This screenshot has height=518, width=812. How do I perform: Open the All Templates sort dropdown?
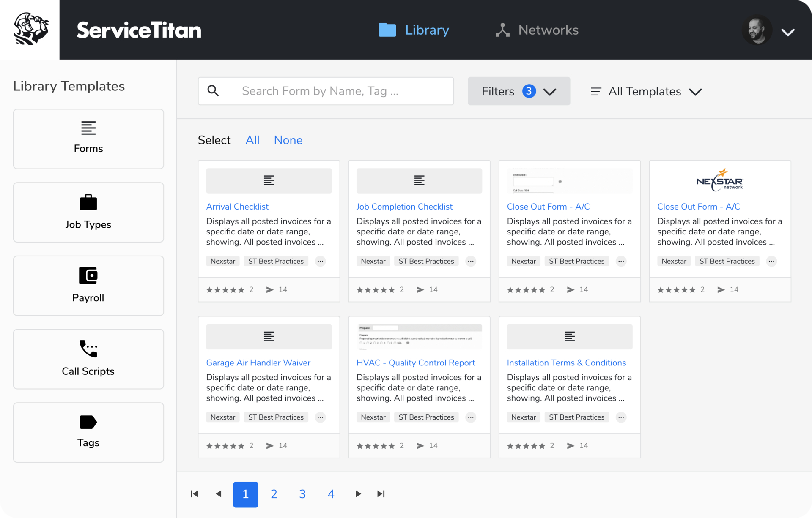tap(646, 91)
